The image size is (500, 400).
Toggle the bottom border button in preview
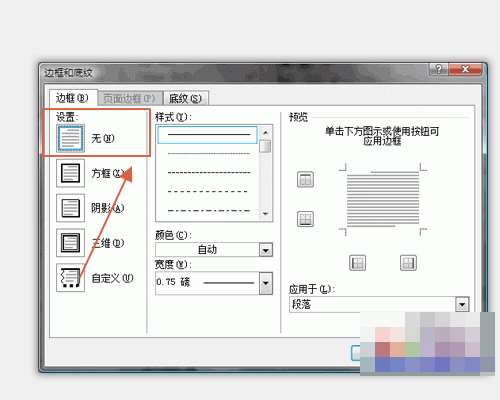305,219
